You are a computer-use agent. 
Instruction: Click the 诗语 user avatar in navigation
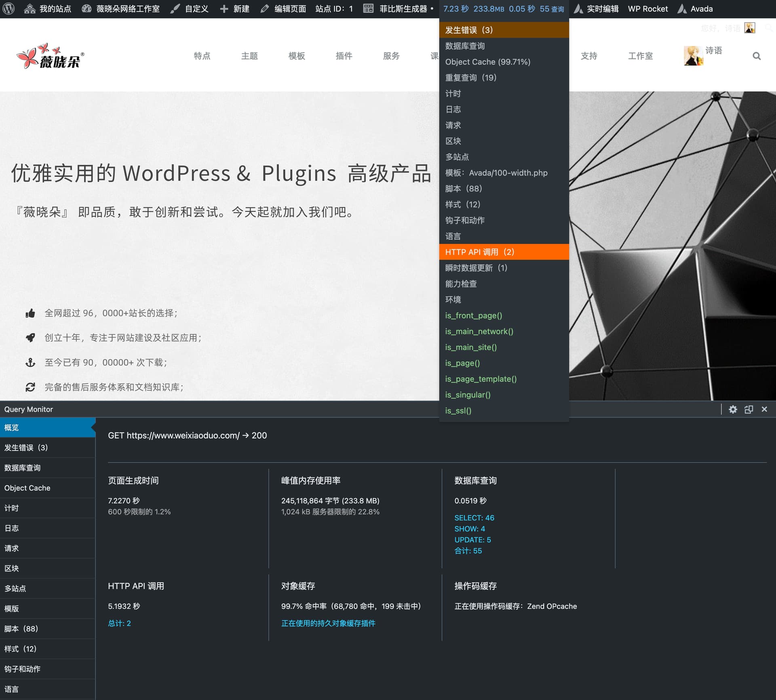point(693,56)
